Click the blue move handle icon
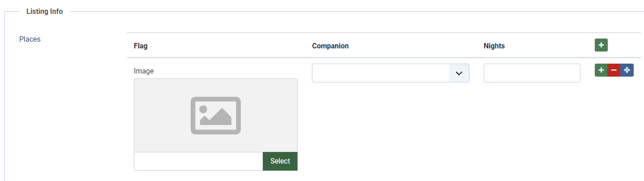The image size is (644, 181). (x=627, y=70)
